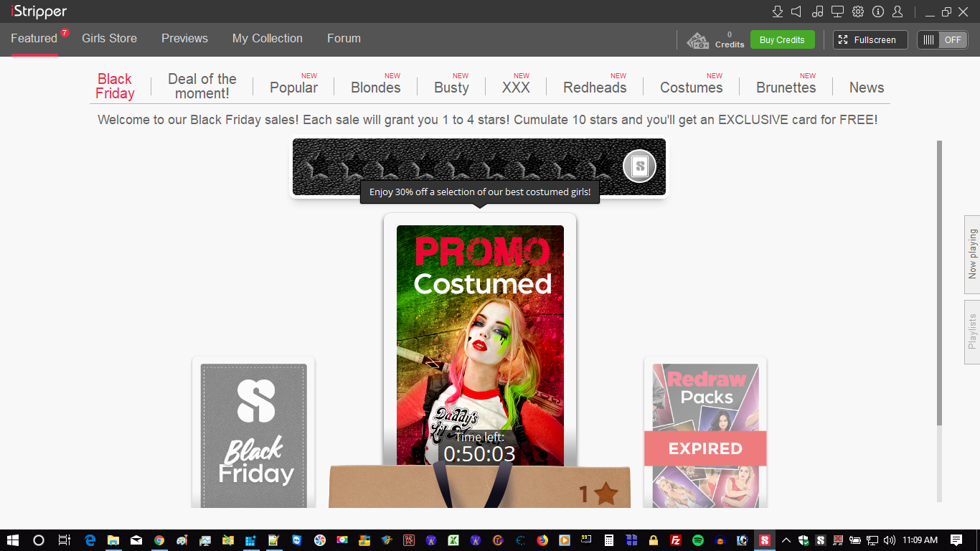
Task: Select the Popular category
Action: tap(293, 88)
